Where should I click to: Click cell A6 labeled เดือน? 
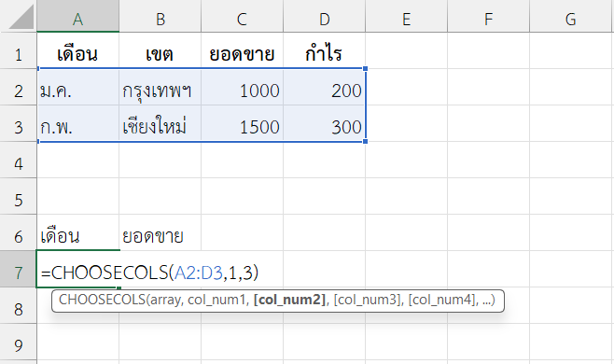(x=78, y=232)
